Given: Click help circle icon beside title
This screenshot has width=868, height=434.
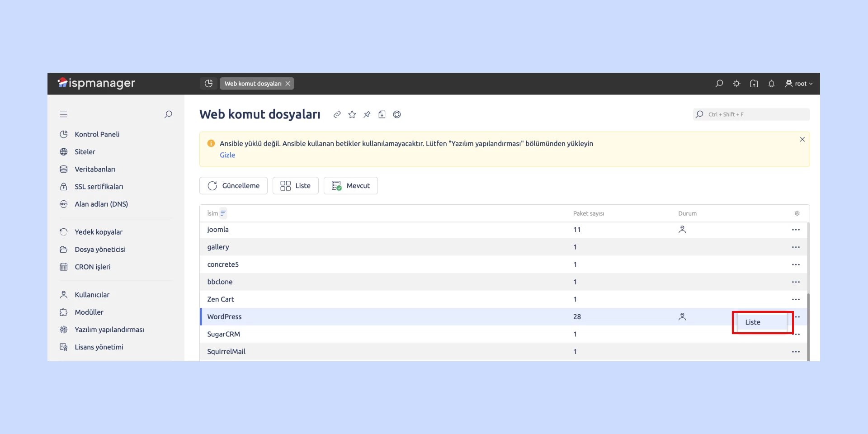Looking at the screenshot, I should (x=397, y=114).
